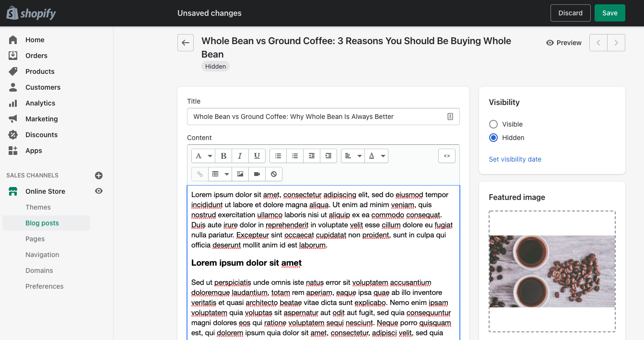Save the blog post
Image resolution: width=644 pixels, height=340 pixels.
[609, 13]
